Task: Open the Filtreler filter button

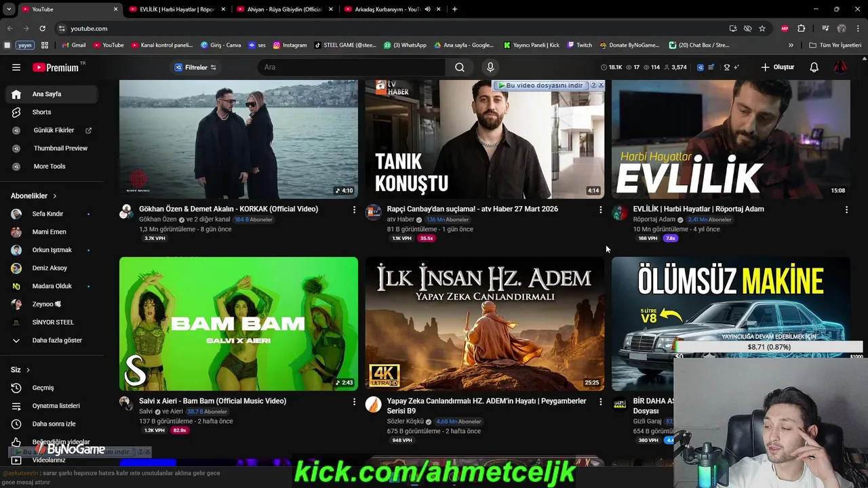Action: (195, 67)
